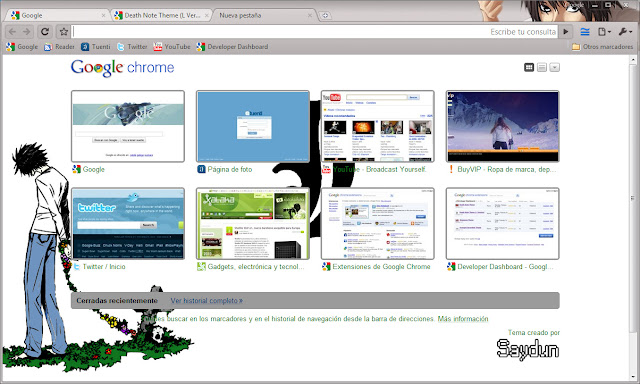640x384 pixels.
Task: Click the blue extension icon in toolbar
Action: [x=585, y=31]
